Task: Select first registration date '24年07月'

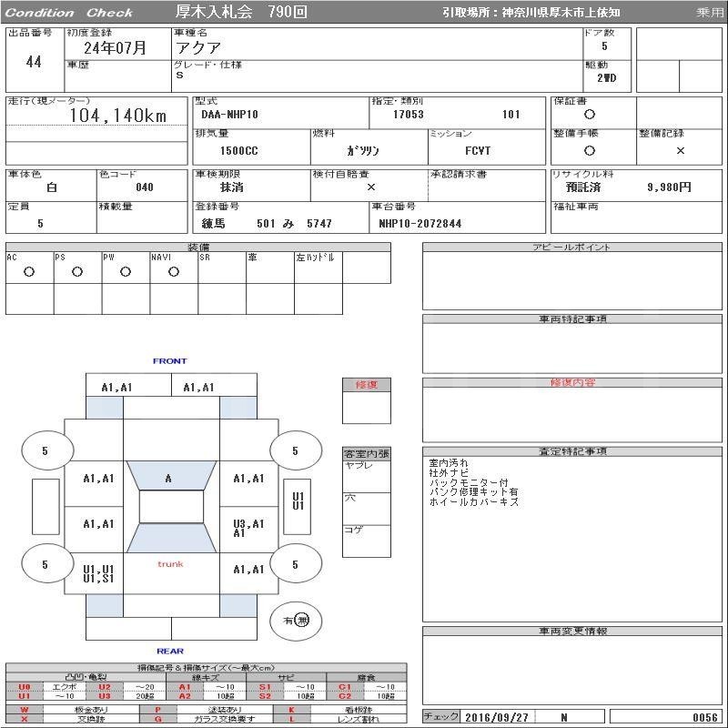Action: (x=116, y=47)
